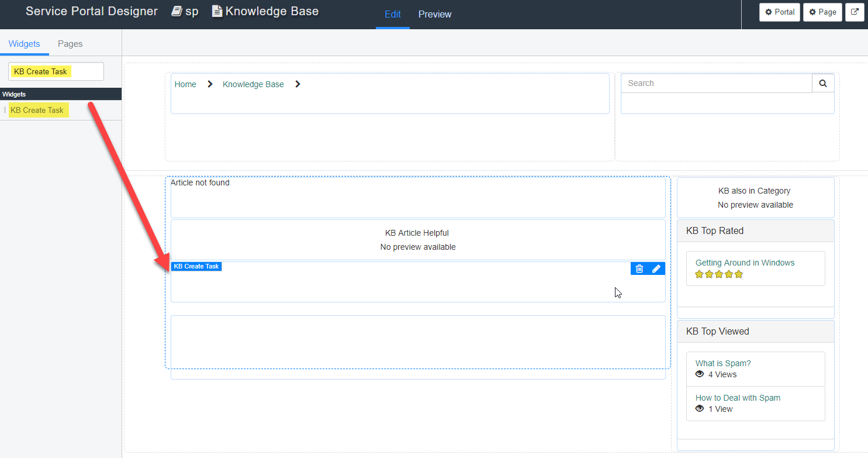
Task: Select the KB also in Category widget
Action: 755,198
